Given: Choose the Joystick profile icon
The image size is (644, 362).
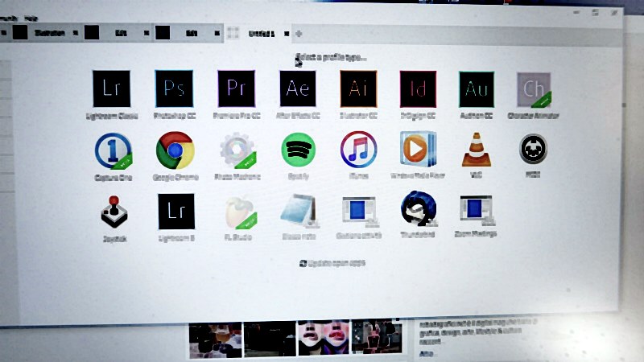Looking at the screenshot, I should coord(114,212).
